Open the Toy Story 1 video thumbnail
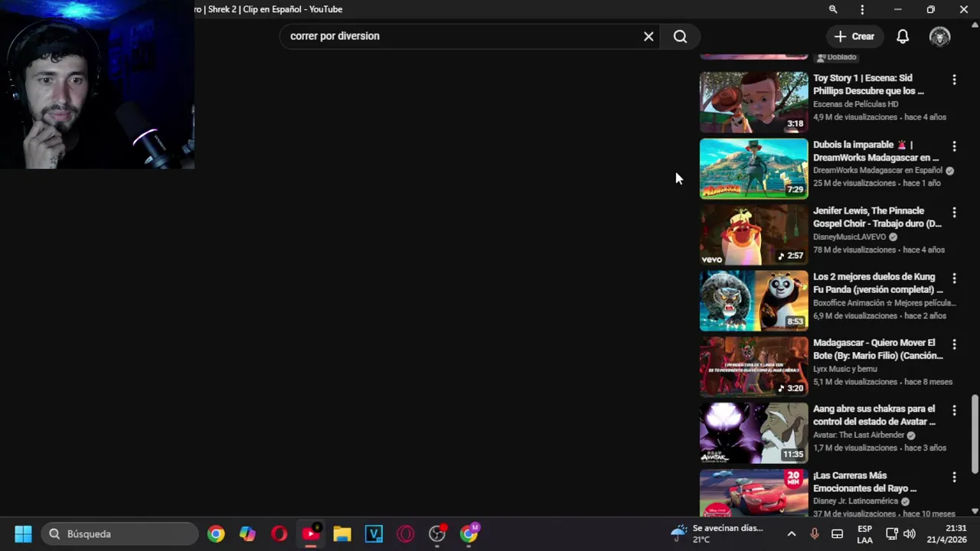Screen dimensions: 980x551 (753, 103)
